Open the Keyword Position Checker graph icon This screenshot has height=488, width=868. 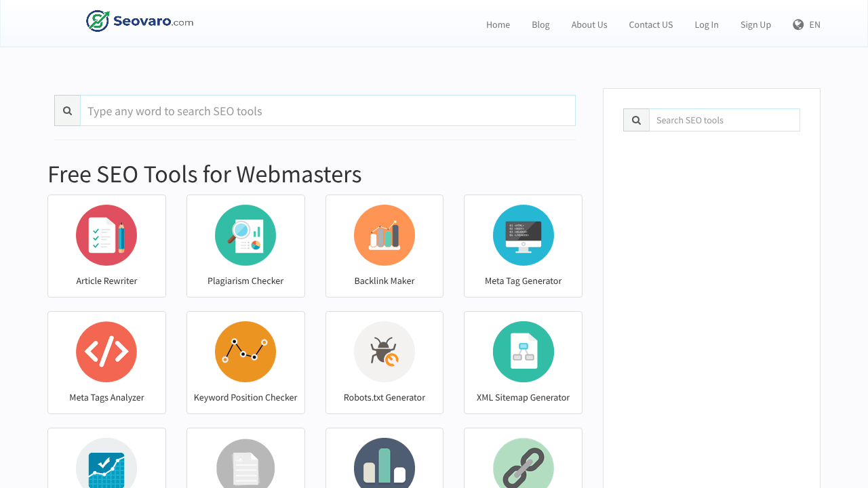pyautogui.click(x=245, y=352)
